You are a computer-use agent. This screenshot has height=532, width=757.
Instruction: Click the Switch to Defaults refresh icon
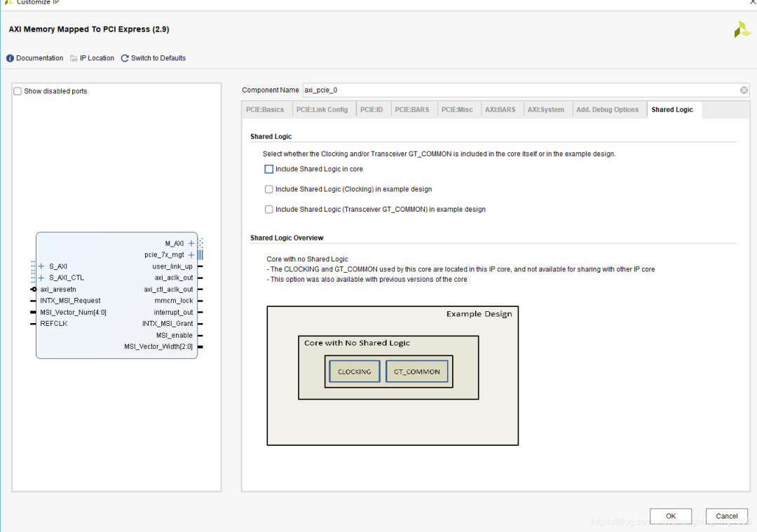[x=125, y=58]
